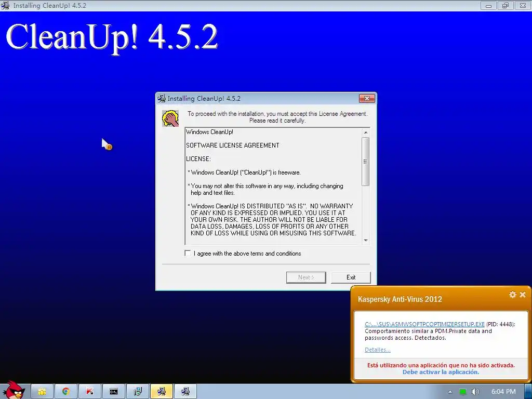
Task: Open the Angry Birds start button
Action: point(13,390)
